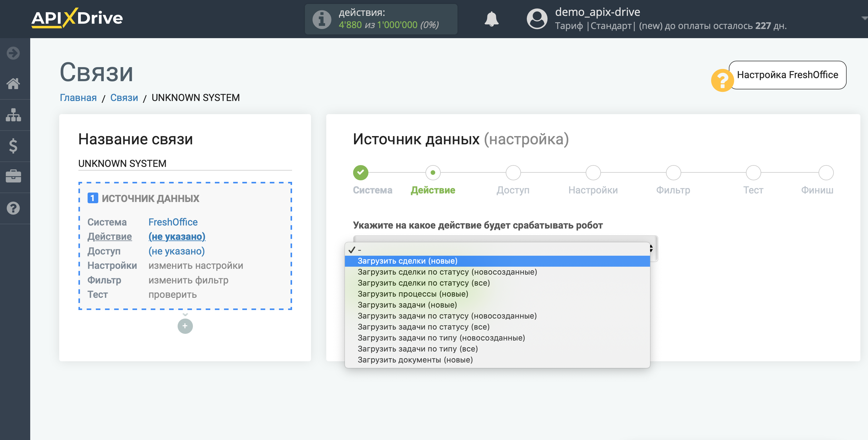Open the home icon in the sidebar
Image resolution: width=868 pixels, height=440 pixels.
coord(13,83)
